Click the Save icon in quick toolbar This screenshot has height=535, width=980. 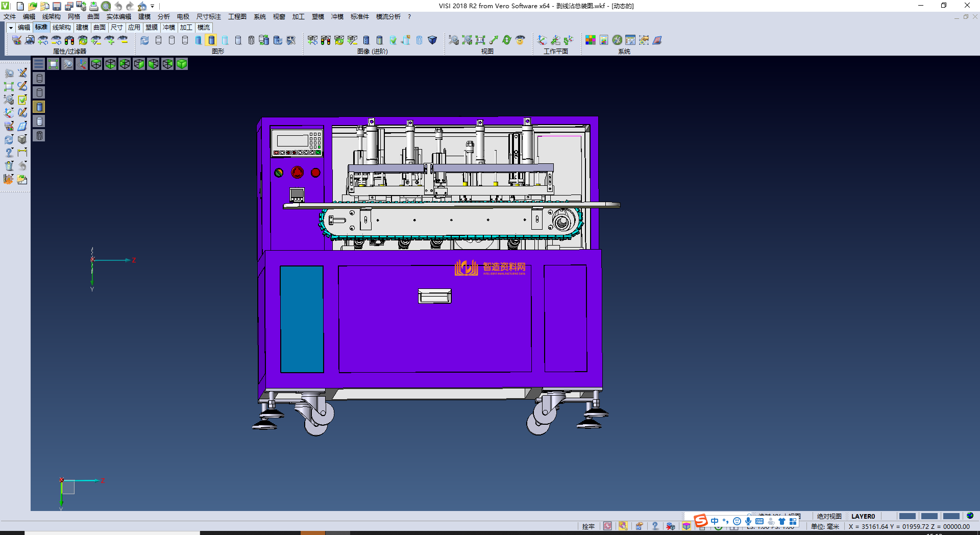point(57,6)
